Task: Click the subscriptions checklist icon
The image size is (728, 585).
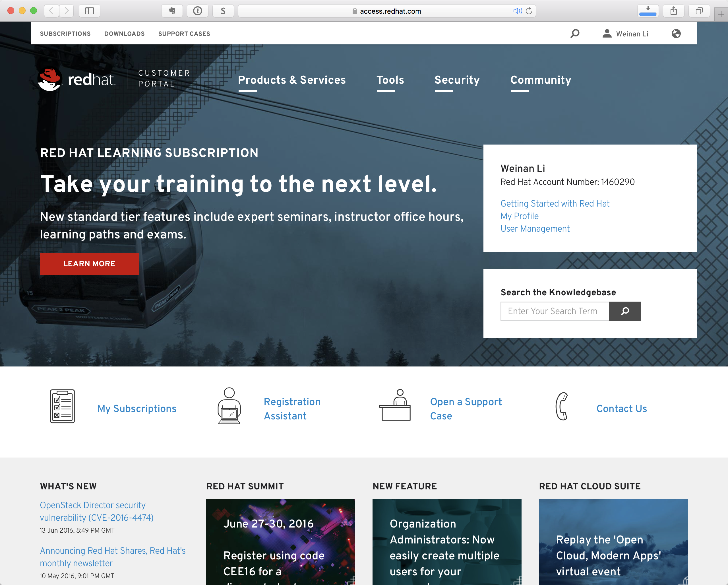Action: (63, 406)
